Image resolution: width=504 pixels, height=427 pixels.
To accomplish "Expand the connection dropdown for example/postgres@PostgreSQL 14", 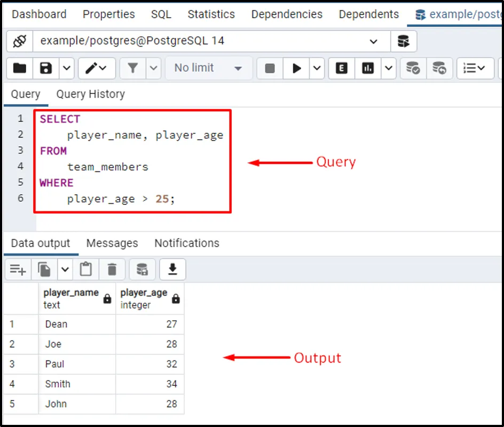I will coord(373,41).
